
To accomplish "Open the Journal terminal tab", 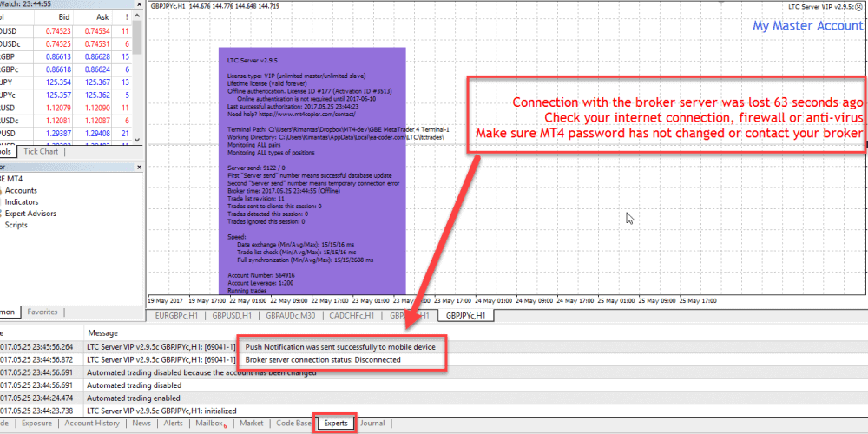I will click(x=372, y=424).
